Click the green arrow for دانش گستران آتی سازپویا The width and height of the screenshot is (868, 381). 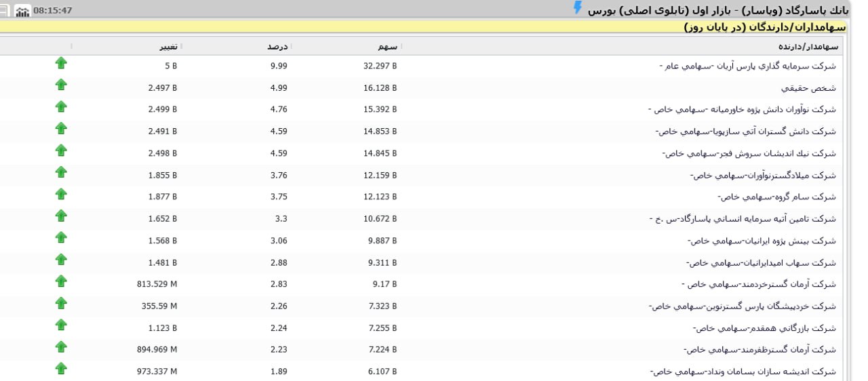pyautogui.click(x=61, y=128)
